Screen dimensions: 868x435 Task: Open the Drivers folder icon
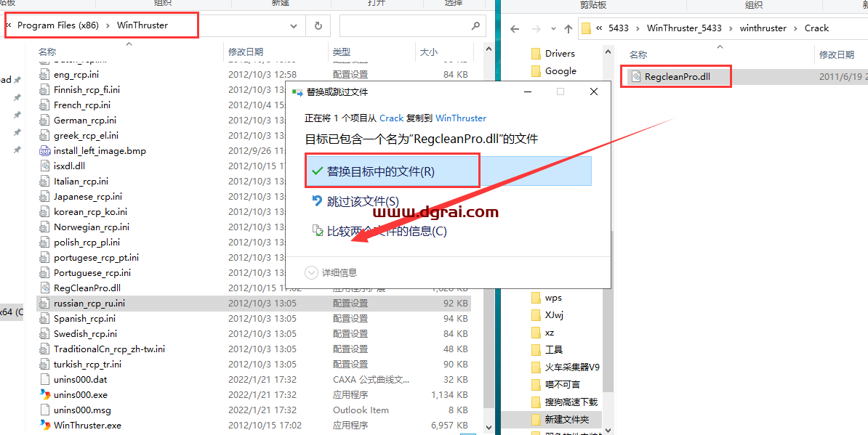click(536, 52)
